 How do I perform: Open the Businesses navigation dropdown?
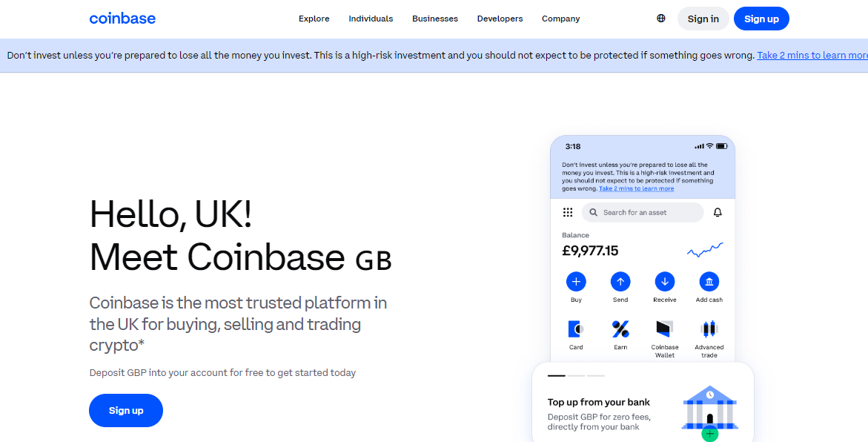[x=435, y=19]
